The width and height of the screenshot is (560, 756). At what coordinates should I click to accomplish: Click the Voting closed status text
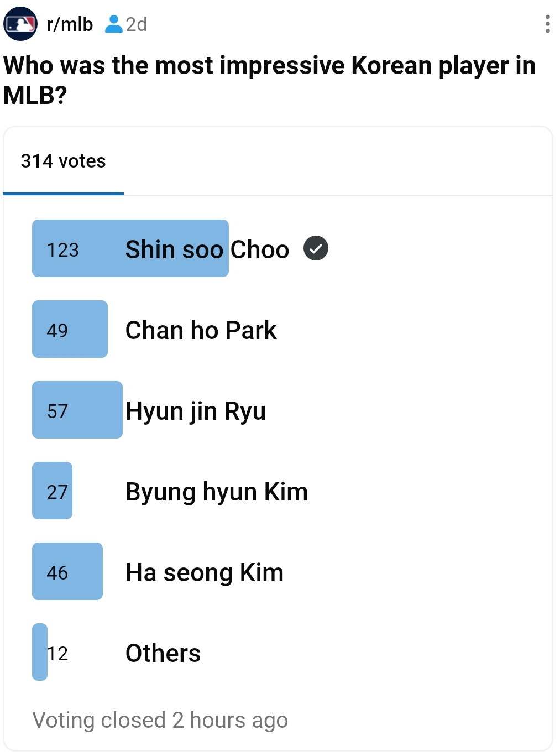coord(160,720)
